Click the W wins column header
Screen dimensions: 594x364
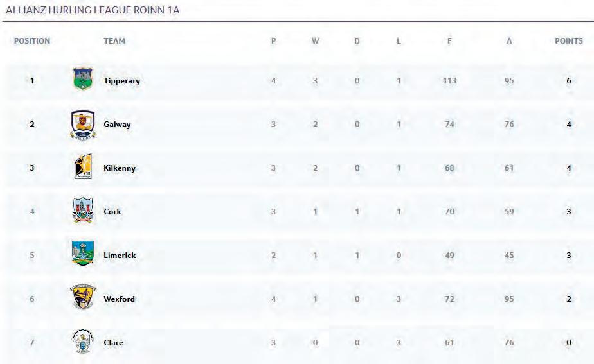point(315,41)
